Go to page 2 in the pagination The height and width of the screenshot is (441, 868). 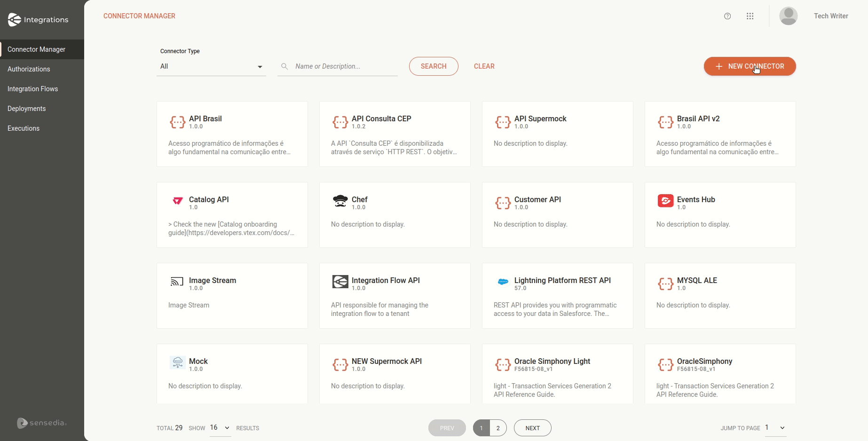coord(498,428)
